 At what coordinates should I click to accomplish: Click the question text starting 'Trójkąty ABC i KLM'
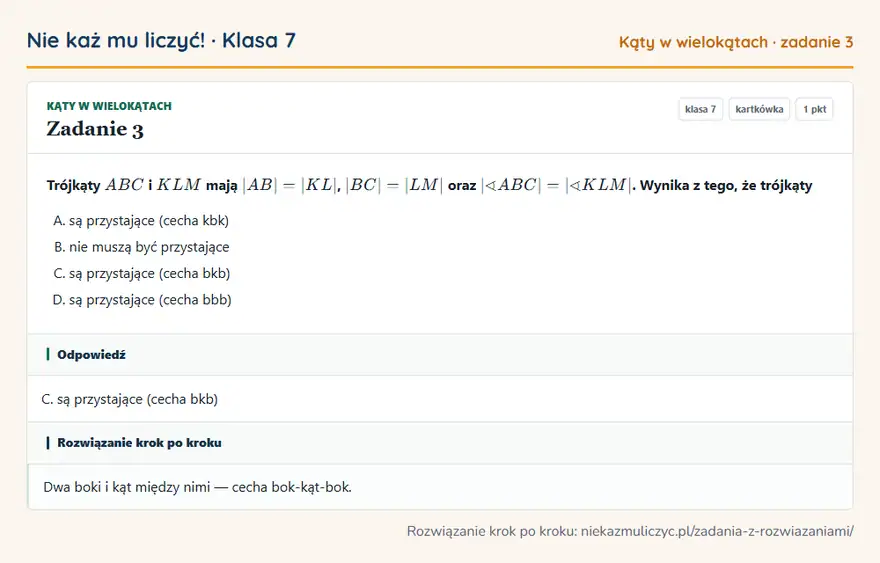tap(429, 185)
